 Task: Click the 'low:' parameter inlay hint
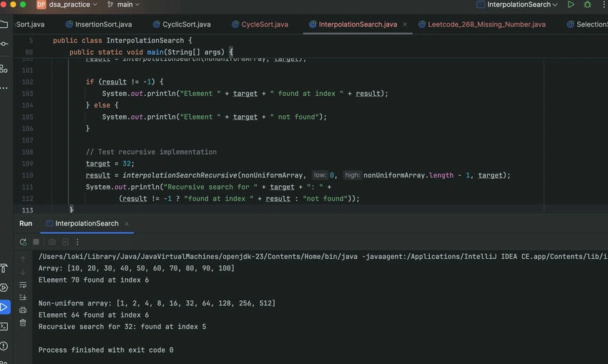click(x=320, y=175)
